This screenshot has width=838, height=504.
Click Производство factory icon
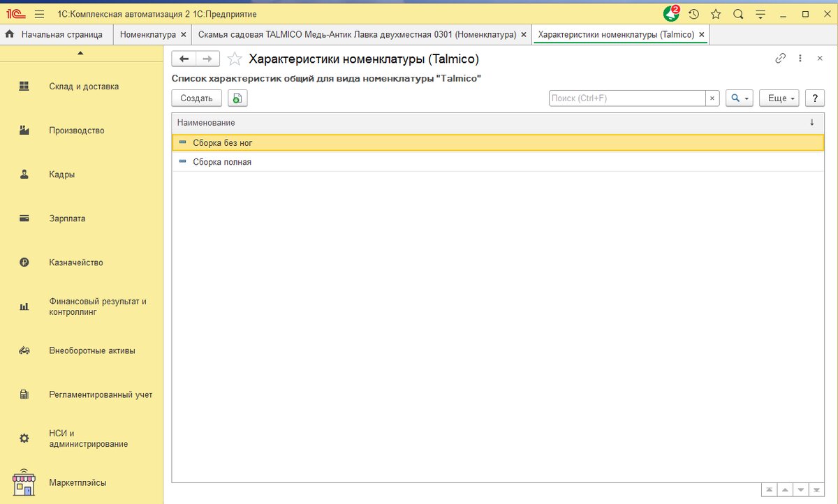tap(24, 130)
